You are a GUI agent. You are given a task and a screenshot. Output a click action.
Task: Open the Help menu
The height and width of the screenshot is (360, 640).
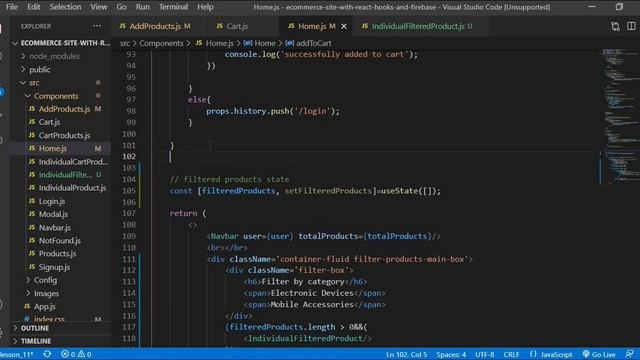tap(205, 7)
